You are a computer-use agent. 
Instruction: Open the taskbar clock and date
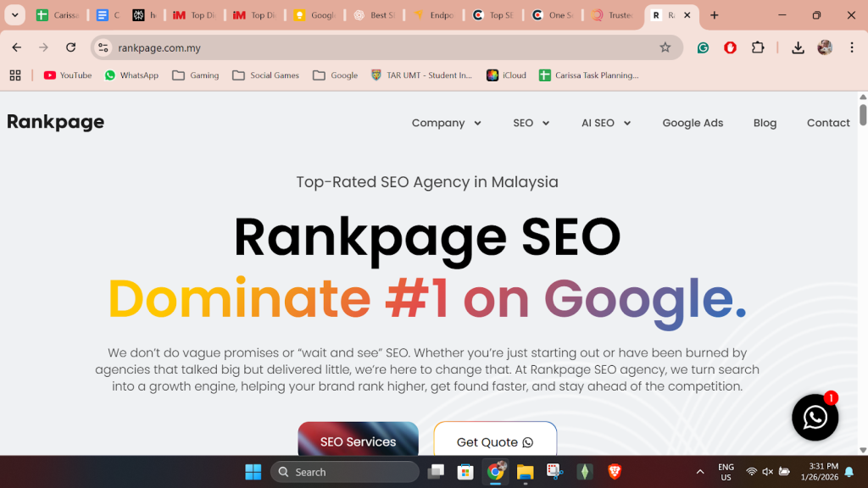(820, 472)
